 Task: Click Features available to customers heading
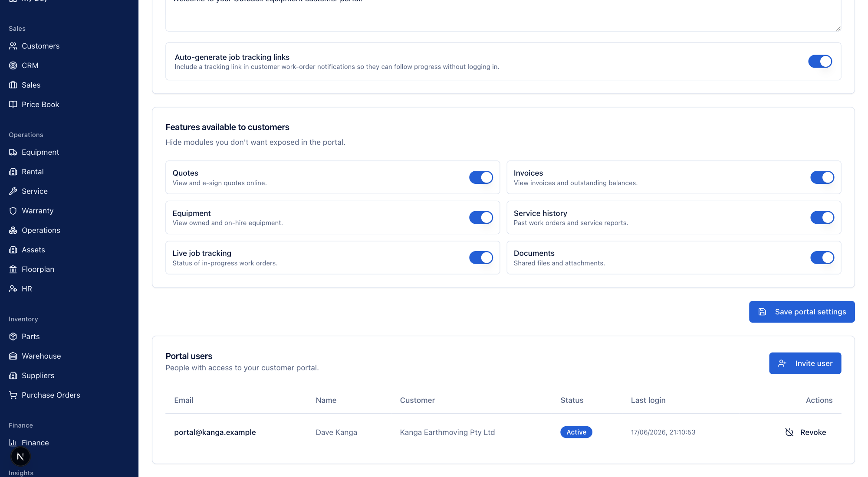coord(227,127)
